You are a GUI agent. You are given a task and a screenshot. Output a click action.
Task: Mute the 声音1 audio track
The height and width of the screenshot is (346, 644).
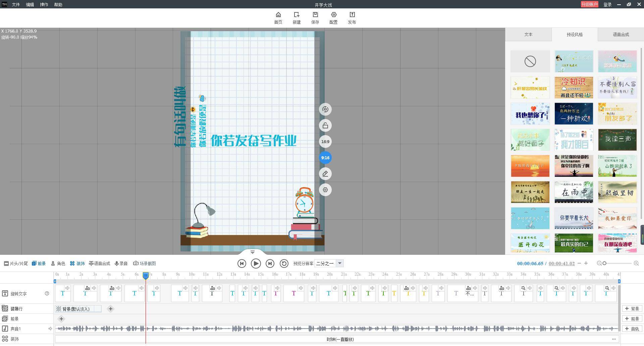pos(50,329)
